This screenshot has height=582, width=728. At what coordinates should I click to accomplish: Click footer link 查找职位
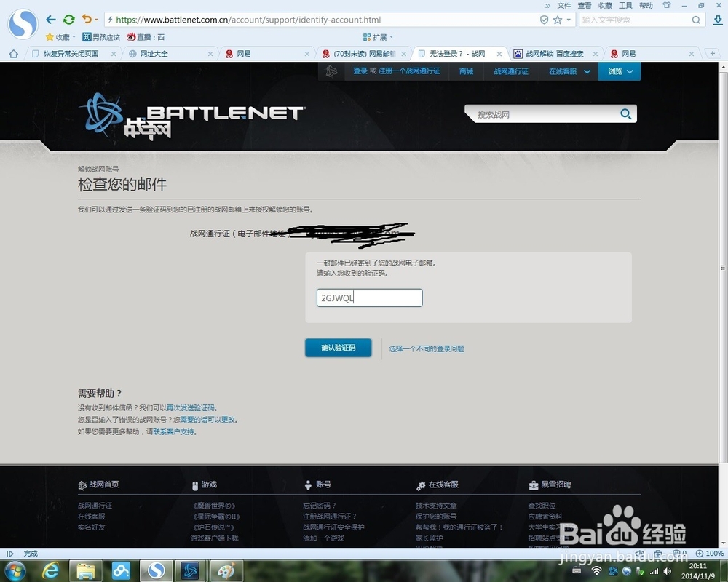tap(542, 506)
